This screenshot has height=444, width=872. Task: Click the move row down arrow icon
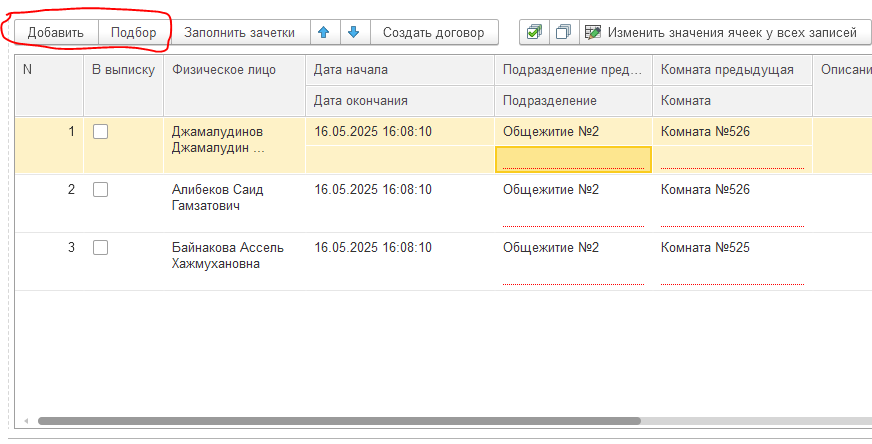[x=354, y=32]
